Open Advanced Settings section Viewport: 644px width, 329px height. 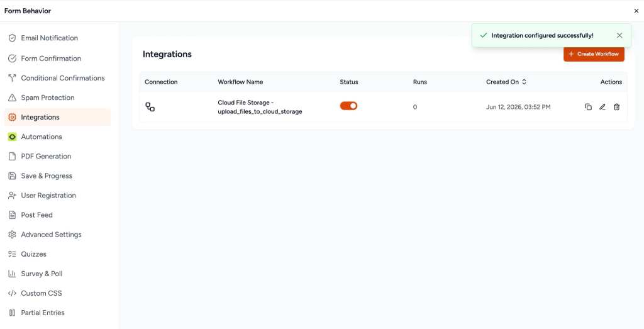57,235
